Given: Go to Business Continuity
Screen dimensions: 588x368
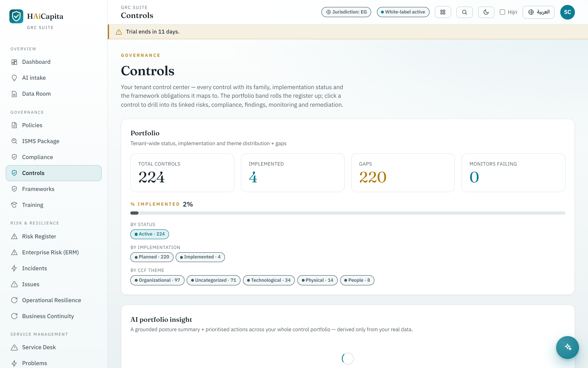Looking at the screenshot, I should click(54, 316).
